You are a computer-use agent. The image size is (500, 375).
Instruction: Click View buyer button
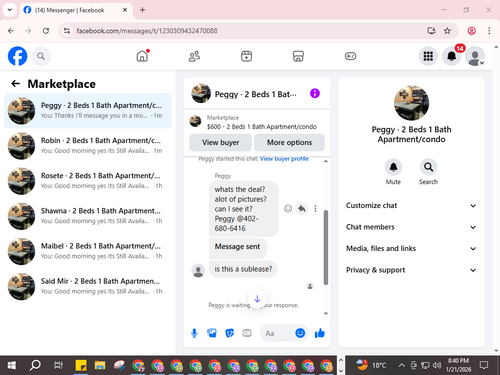click(221, 142)
